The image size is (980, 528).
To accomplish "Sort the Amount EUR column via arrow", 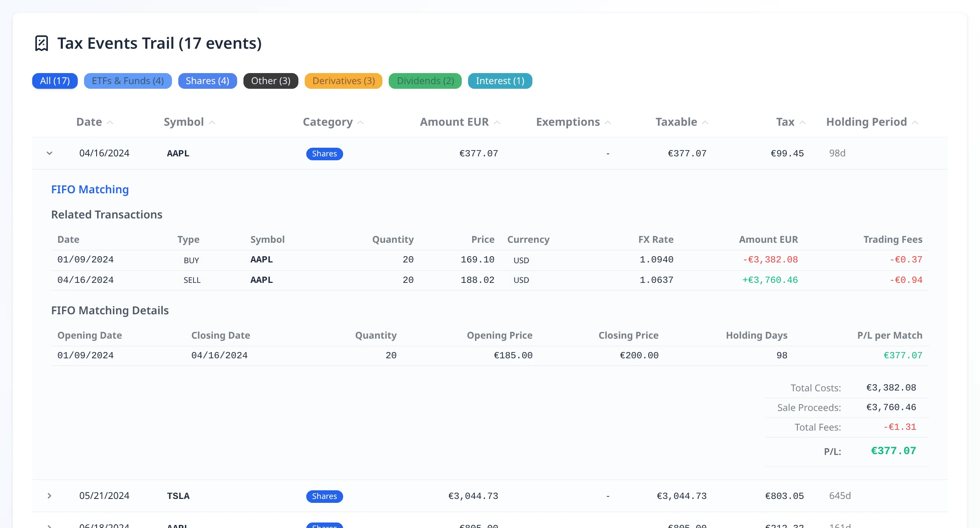I will 497,123.
